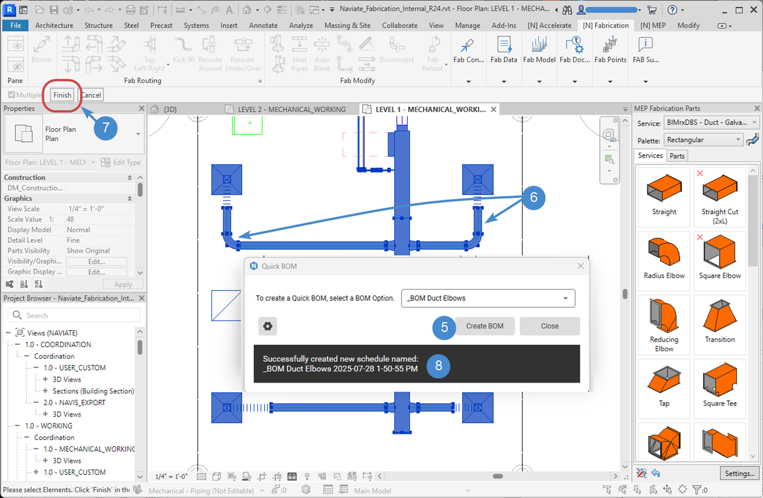Collapse the Graphics properties section
Screen dimensions: 763x498
(129, 199)
